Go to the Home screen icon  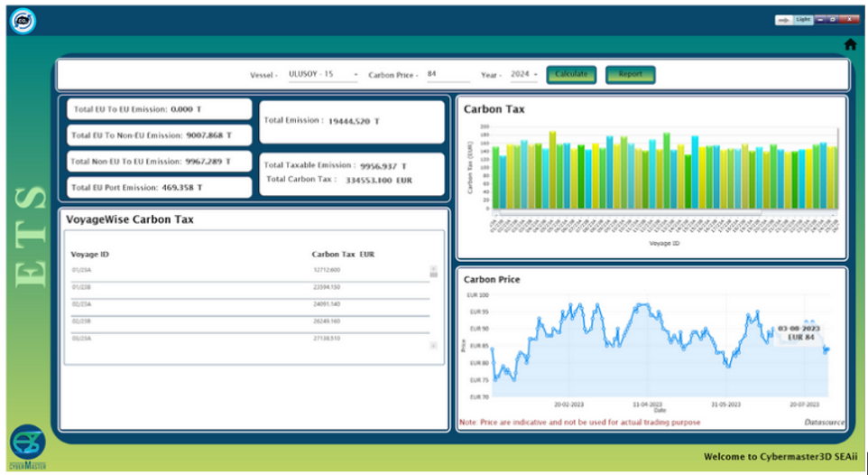coord(850,45)
